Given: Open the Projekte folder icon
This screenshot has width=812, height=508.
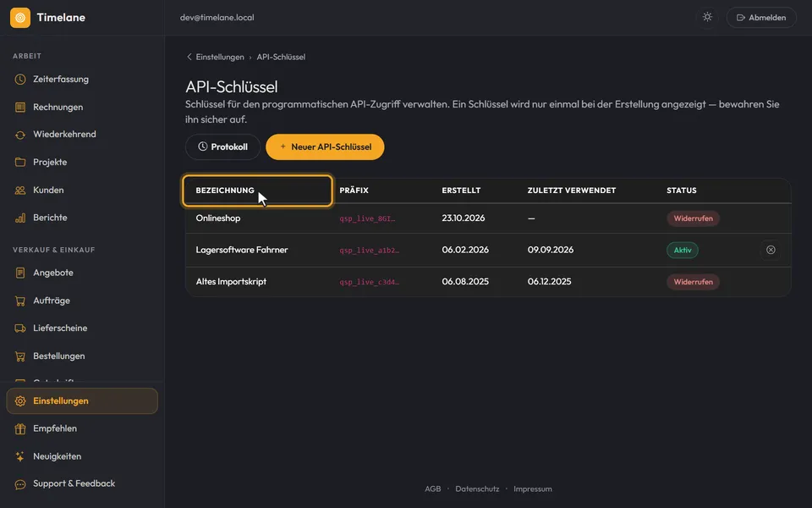Looking at the screenshot, I should (20, 163).
